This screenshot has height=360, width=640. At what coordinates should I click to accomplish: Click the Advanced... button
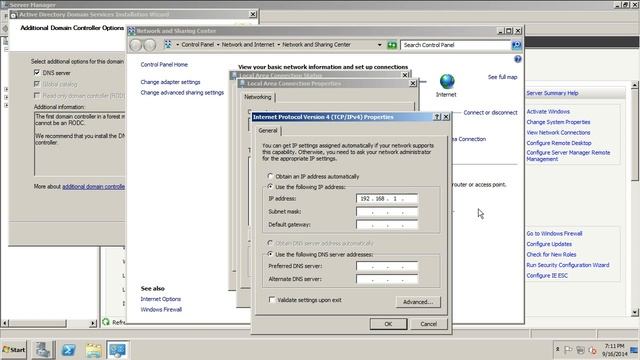click(418, 302)
